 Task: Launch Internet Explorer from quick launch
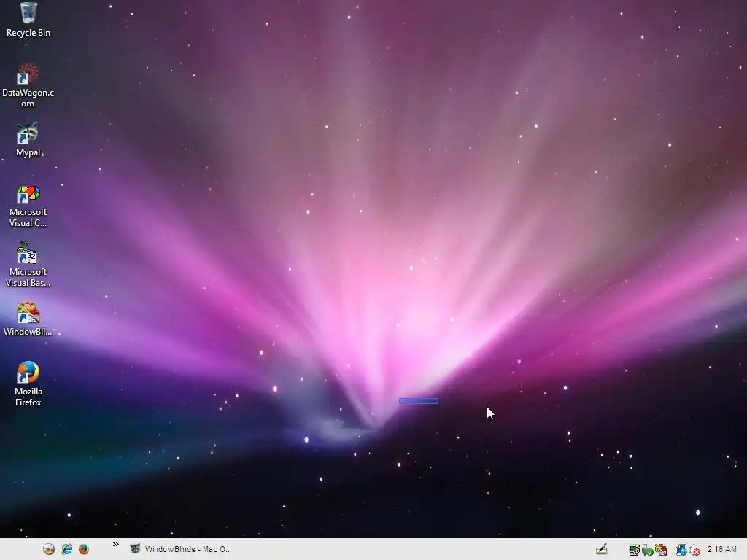click(x=66, y=549)
